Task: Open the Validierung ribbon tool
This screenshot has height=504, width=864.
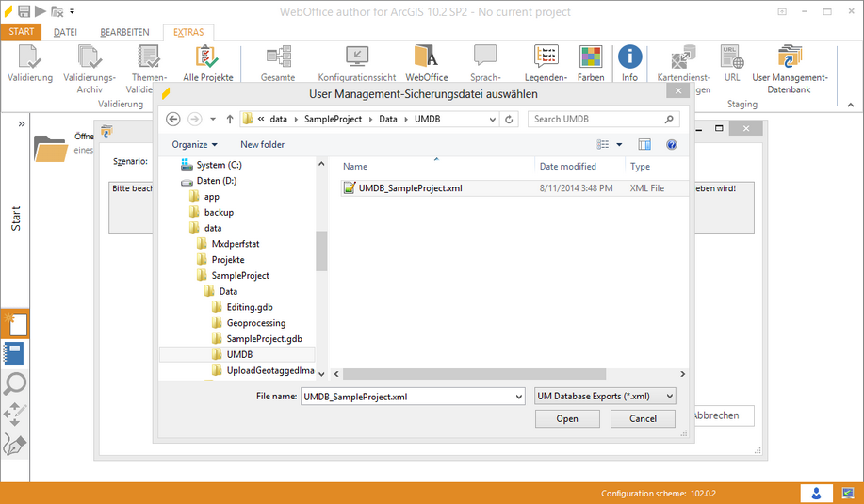Action: coord(30,63)
